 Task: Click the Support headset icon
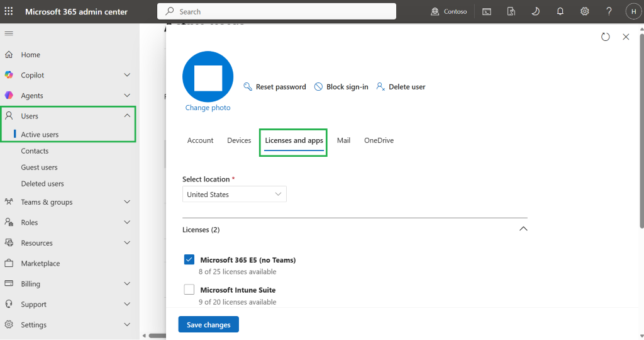pos(9,304)
